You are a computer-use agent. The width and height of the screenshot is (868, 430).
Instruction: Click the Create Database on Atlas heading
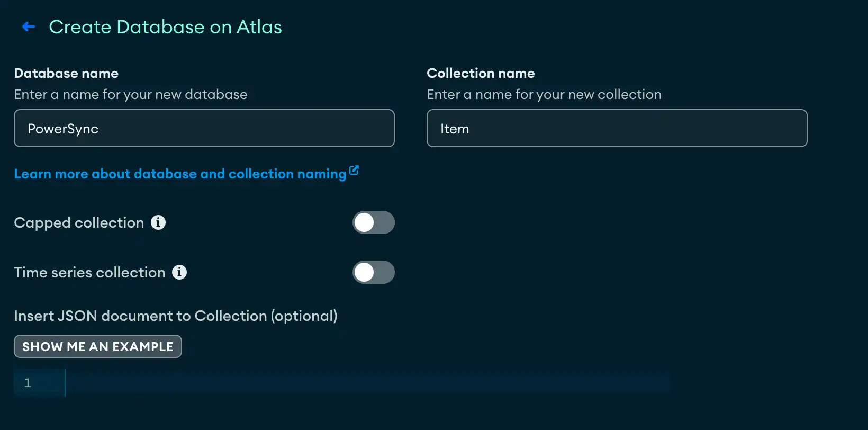[165, 27]
